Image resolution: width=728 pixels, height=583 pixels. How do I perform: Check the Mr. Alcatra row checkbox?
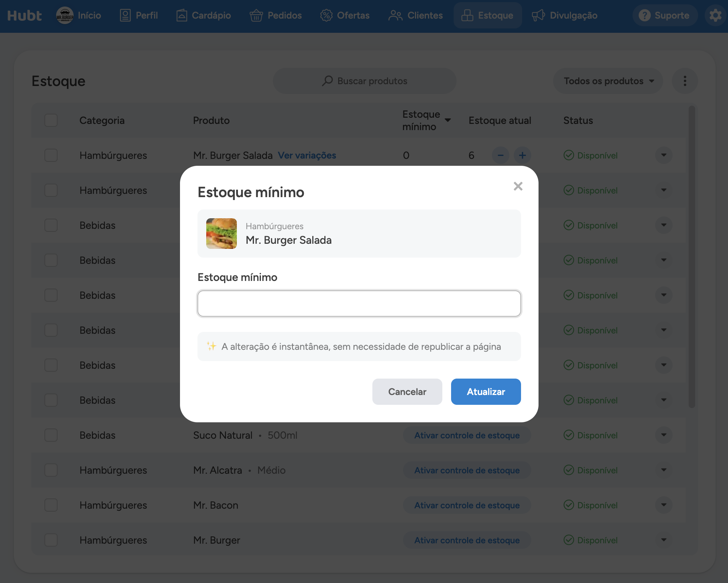(51, 470)
